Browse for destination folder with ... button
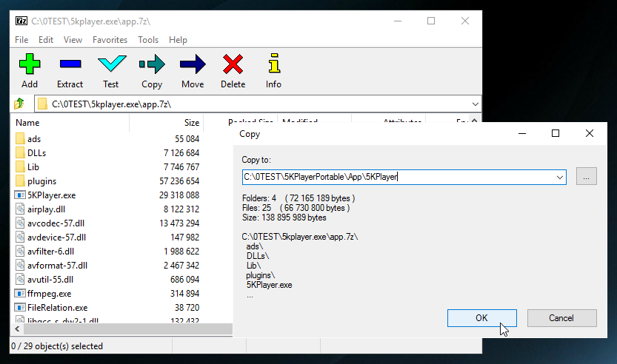617x364 pixels. [x=587, y=176]
